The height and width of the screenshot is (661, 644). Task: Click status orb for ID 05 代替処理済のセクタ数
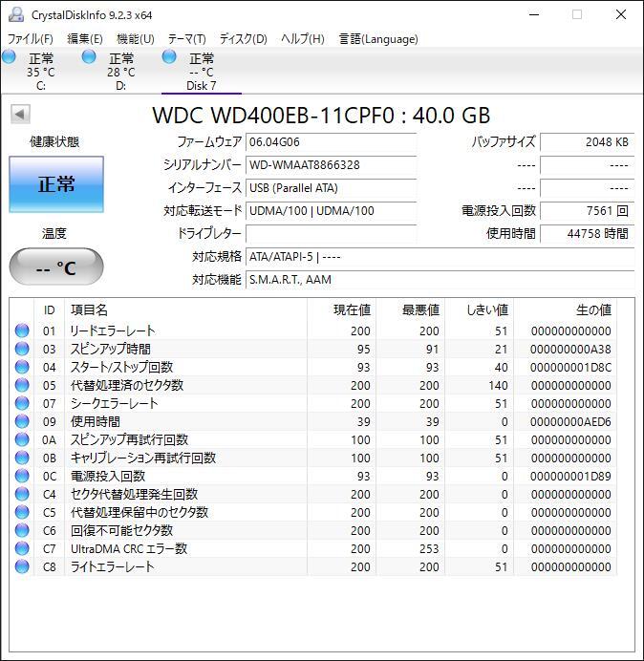point(22,385)
